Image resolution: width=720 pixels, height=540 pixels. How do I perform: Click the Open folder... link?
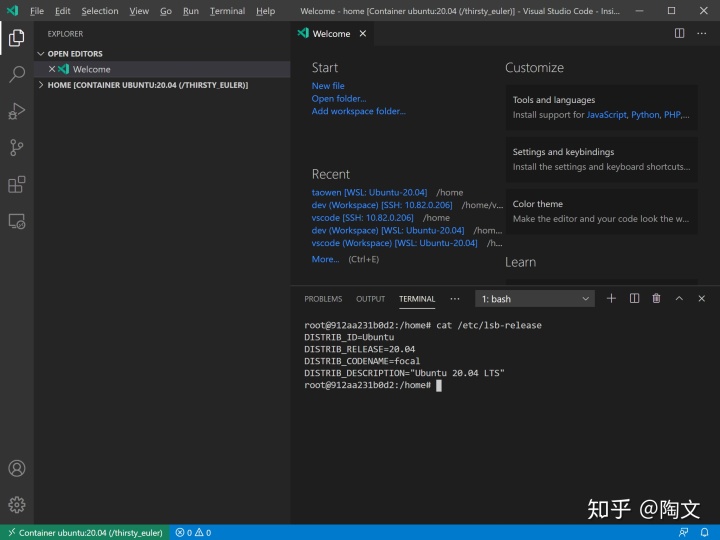(339, 98)
